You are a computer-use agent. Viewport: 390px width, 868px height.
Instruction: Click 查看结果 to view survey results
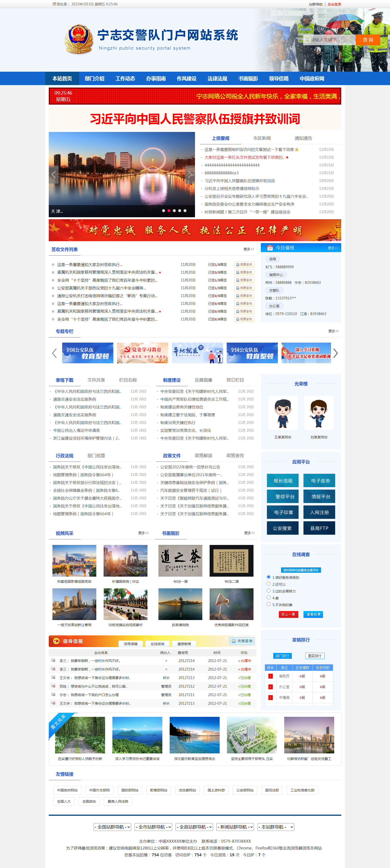(313, 614)
